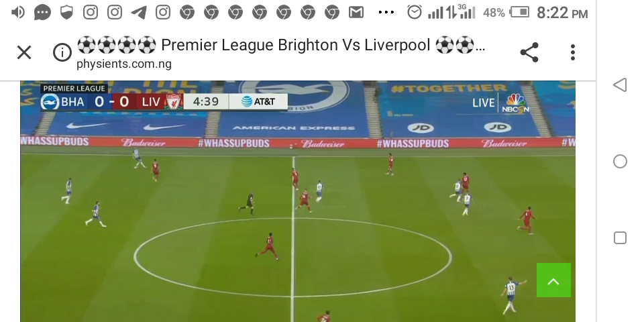Close the browser custom tab
The width and height of the screenshot is (644, 322).
[24, 52]
